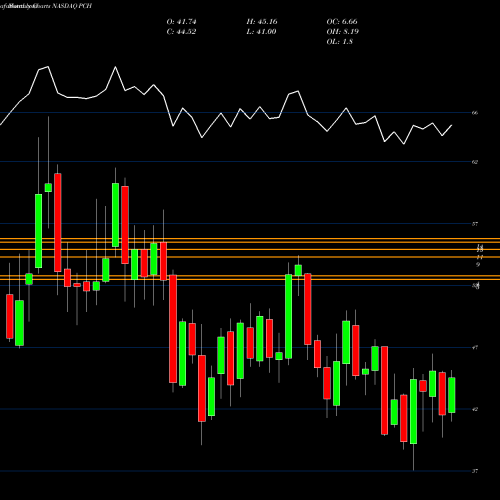
Task: Select the 'L: 41.00' low value
Action: (261, 32)
